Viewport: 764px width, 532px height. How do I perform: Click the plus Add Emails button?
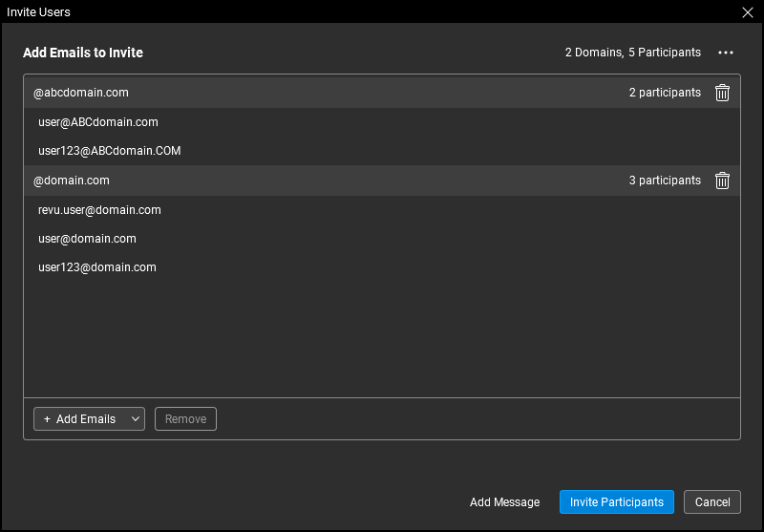tap(79, 419)
